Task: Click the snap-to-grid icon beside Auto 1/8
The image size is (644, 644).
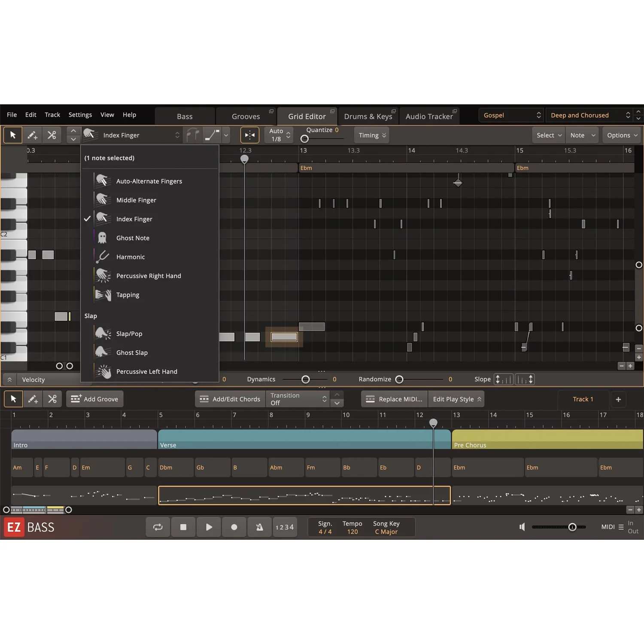Action: (x=250, y=135)
